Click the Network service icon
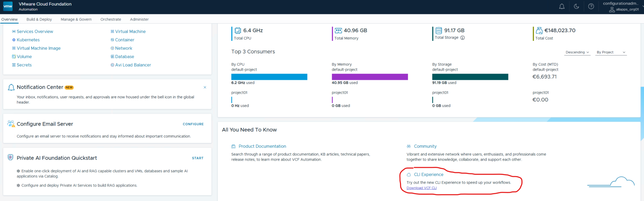This screenshot has height=201, width=644. pos(112,48)
